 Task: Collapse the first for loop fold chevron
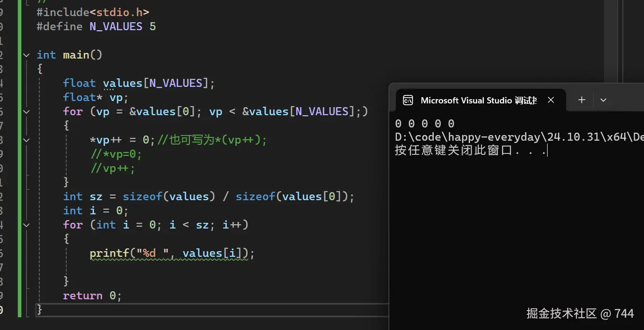(26, 112)
